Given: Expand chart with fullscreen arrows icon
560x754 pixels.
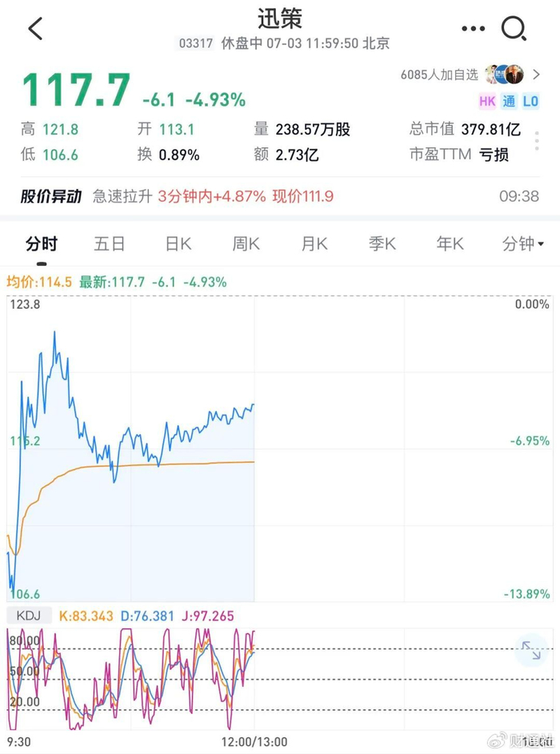Looking at the screenshot, I should [x=531, y=650].
